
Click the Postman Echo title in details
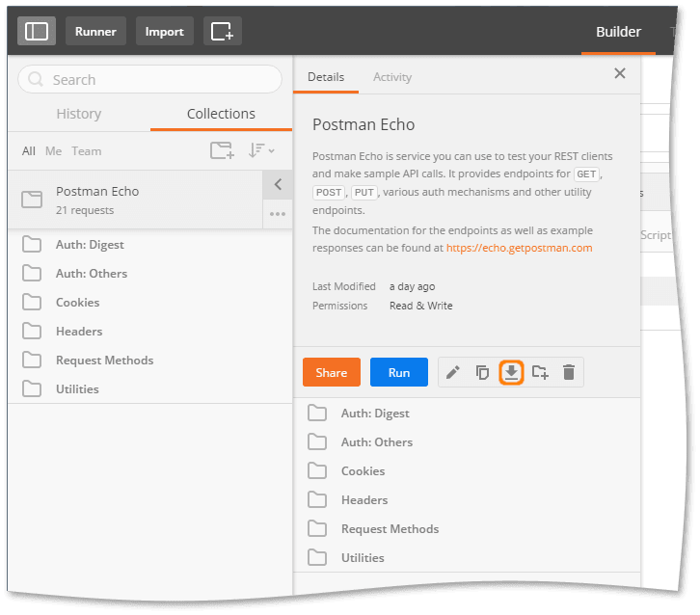[x=363, y=124]
